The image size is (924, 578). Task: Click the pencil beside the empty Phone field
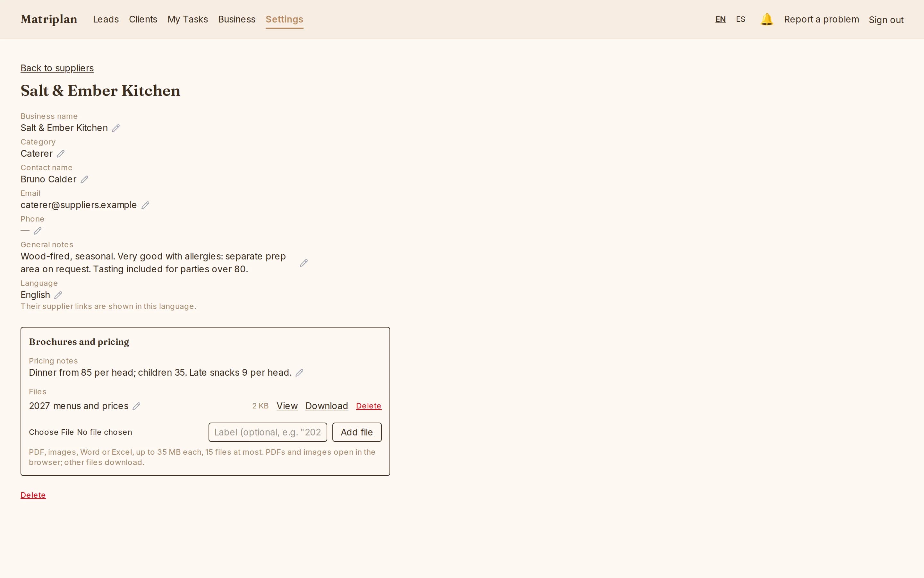38,231
